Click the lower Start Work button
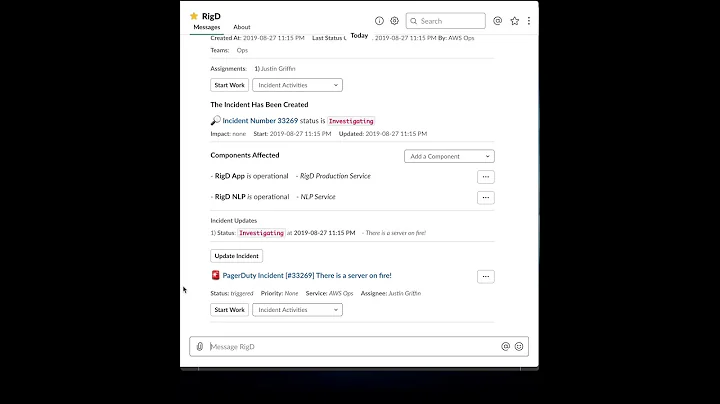The width and height of the screenshot is (720, 404). click(230, 310)
